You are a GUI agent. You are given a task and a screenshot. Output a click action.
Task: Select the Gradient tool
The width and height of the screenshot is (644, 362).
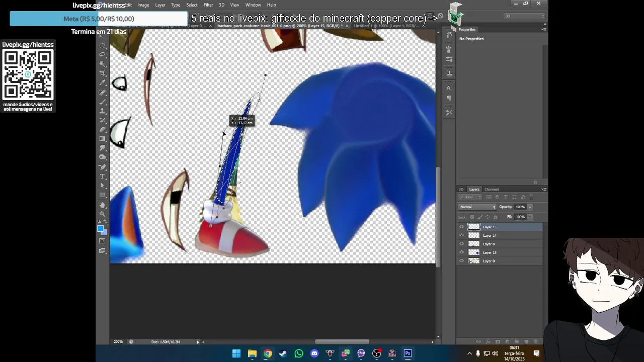point(103,139)
